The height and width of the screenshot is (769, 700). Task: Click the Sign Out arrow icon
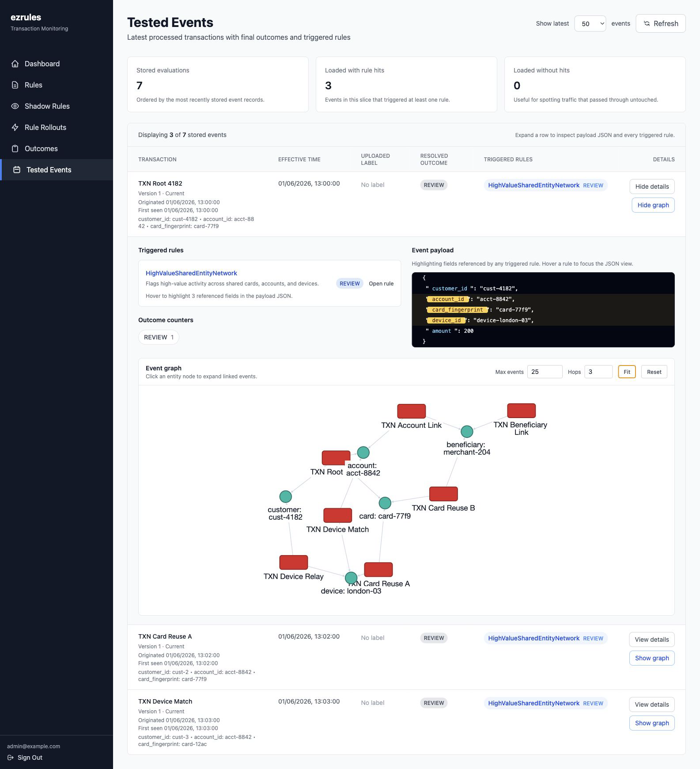11,758
